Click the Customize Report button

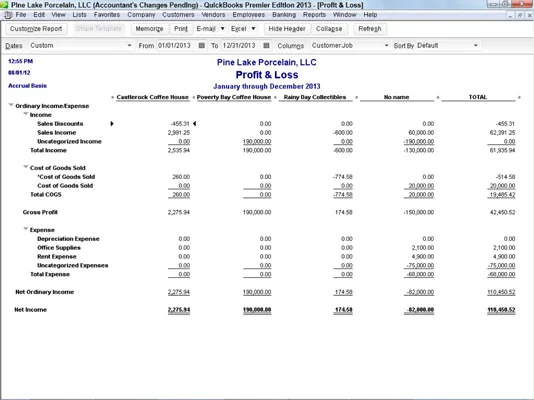pyautogui.click(x=36, y=29)
